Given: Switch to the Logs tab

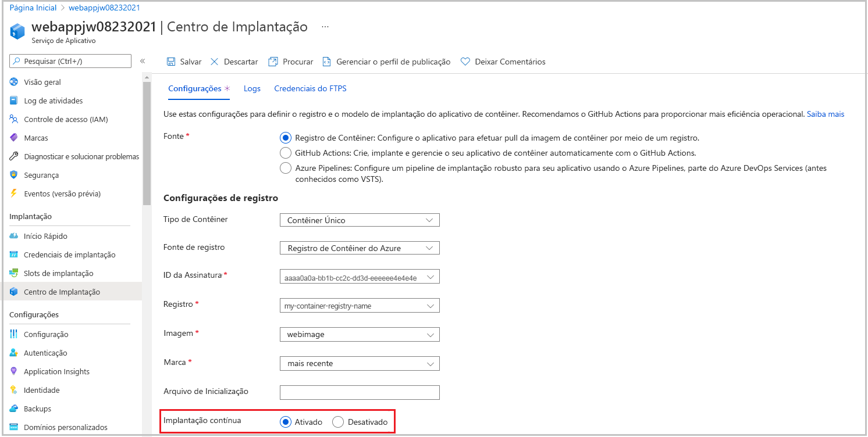Looking at the screenshot, I should point(252,88).
